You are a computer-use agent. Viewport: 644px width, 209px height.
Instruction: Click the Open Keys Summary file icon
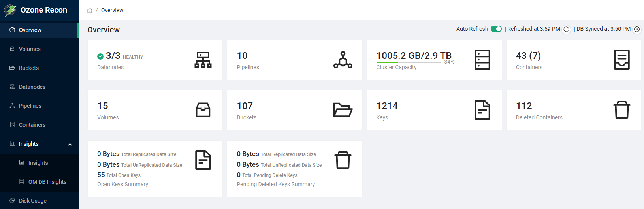pyautogui.click(x=203, y=160)
